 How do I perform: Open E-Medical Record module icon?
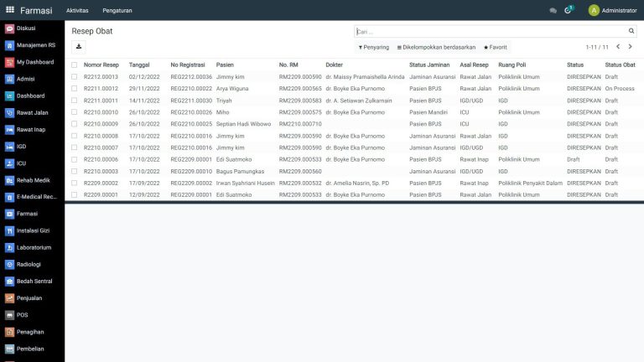[x=9, y=198]
